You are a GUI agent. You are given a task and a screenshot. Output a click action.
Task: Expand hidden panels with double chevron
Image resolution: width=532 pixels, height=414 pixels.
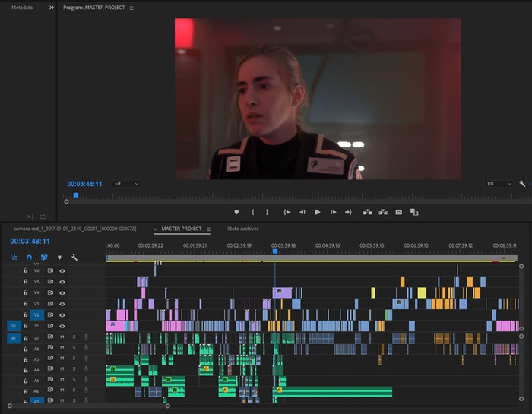click(52, 8)
